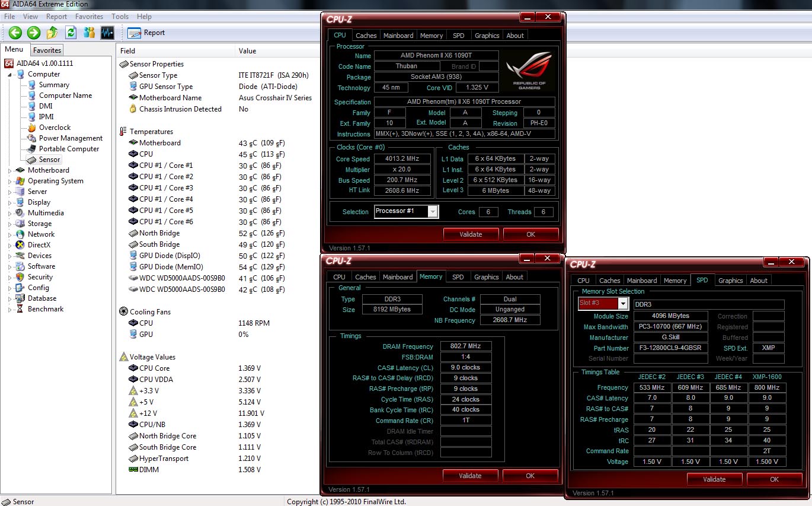The height and width of the screenshot is (506, 812).
Task: Click the Portable Computer laptop icon
Action: click(x=32, y=149)
